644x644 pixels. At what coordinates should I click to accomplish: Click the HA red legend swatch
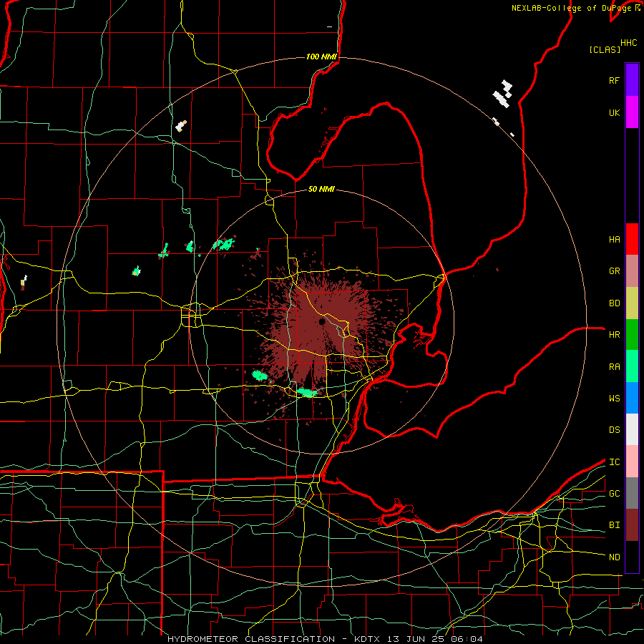pyautogui.click(x=632, y=239)
